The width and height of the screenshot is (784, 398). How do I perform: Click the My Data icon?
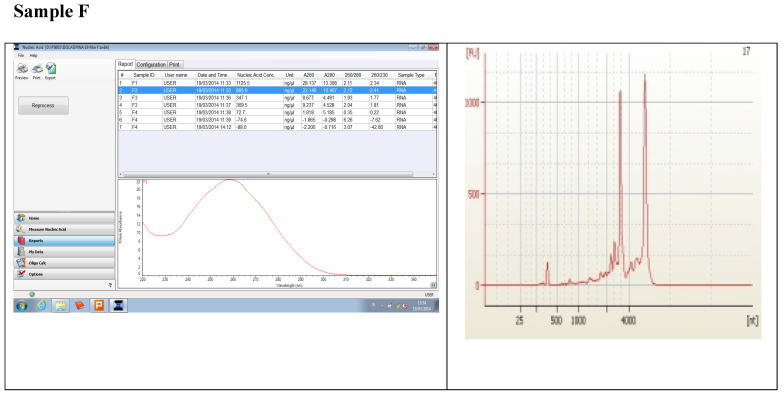click(20, 252)
